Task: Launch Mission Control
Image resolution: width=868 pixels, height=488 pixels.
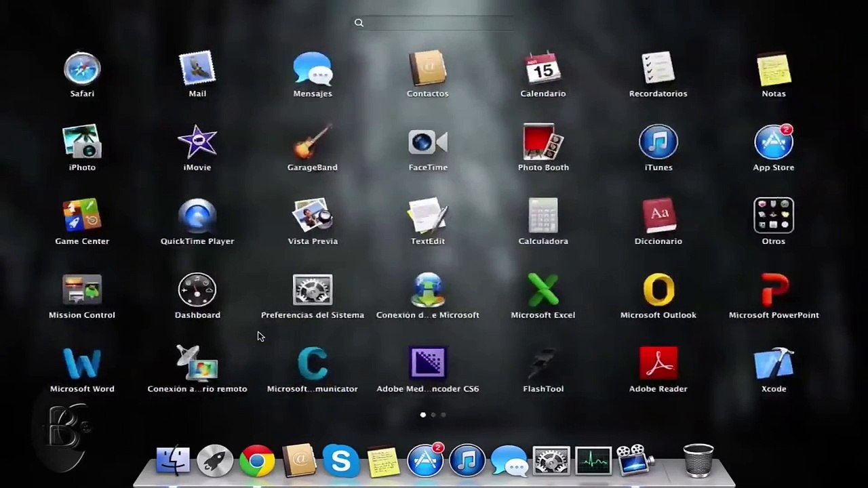Action: [82, 291]
